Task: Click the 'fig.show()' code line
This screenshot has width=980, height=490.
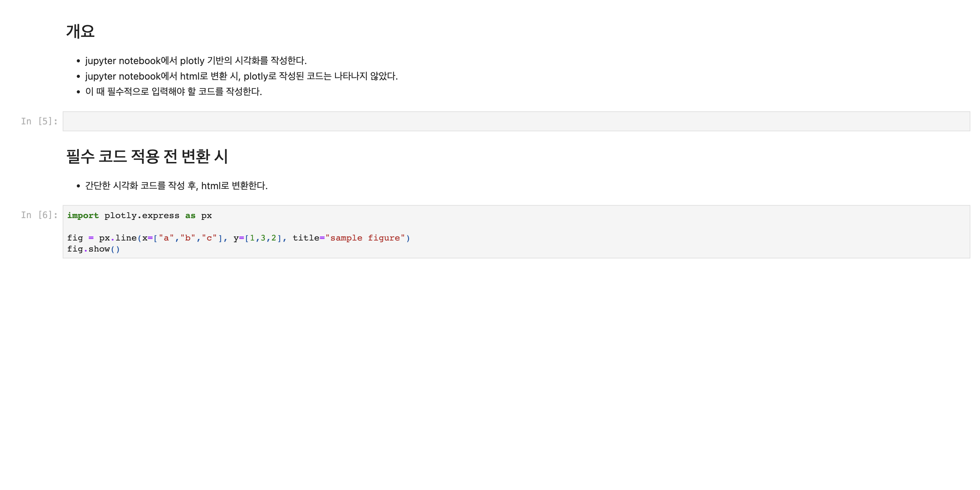Action: click(94, 249)
